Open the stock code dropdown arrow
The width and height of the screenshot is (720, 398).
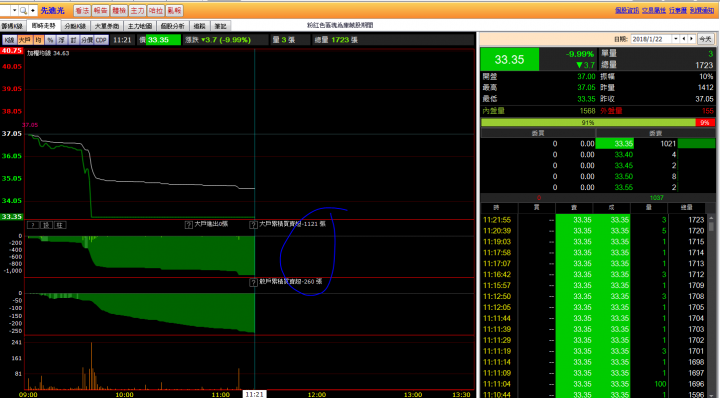(x=15, y=10)
